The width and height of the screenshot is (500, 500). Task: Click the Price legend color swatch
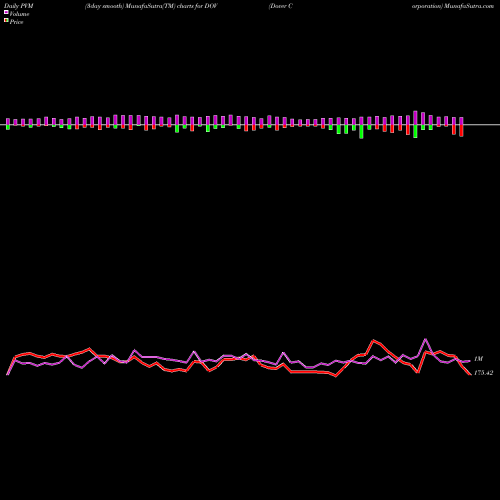coord(6,21)
